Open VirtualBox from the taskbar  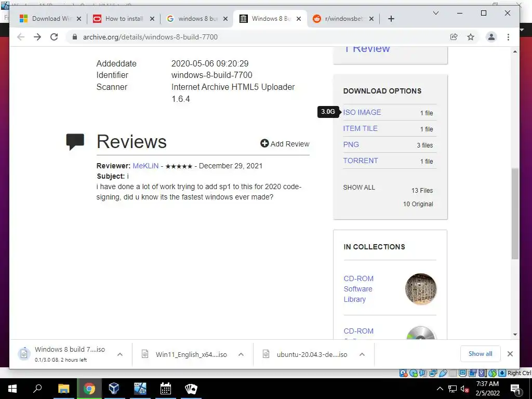tap(114, 389)
